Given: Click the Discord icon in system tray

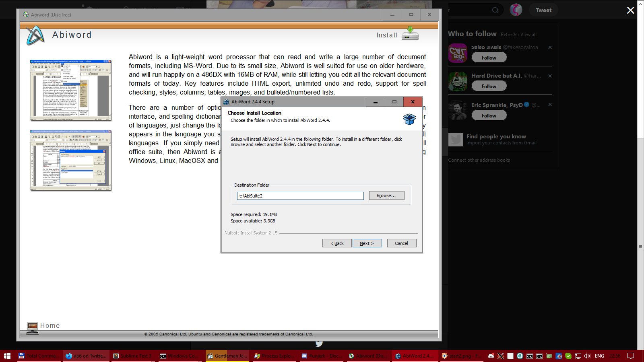Looking at the screenshot, I should click(x=491, y=356).
